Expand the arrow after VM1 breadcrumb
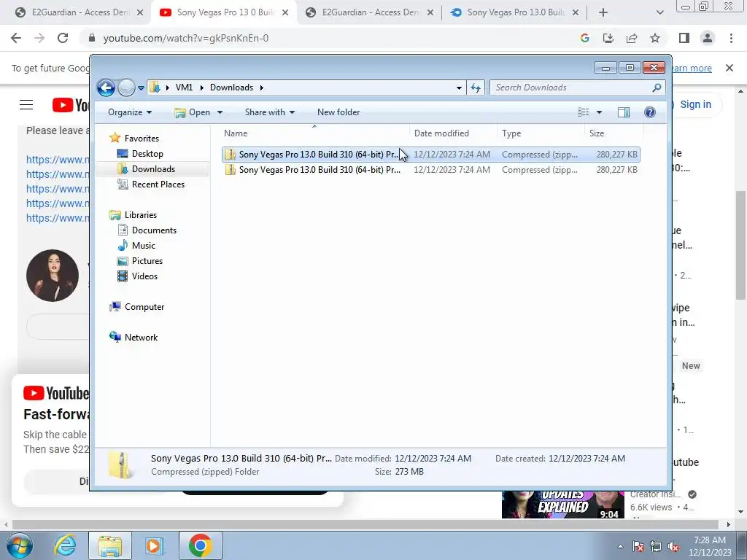 pos(201,87)
